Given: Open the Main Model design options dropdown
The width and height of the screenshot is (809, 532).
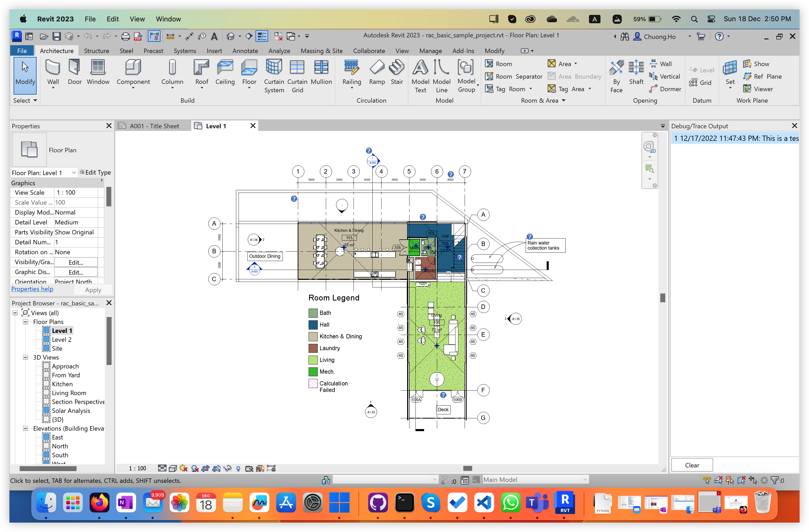Looking at the screenshot, I should pos(585,480).
